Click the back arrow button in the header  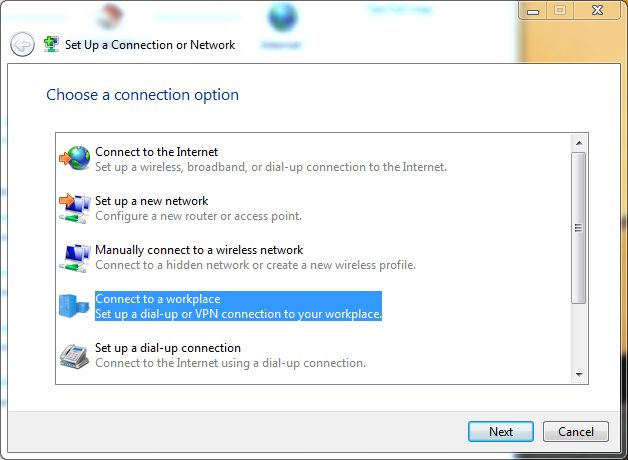(x=22, y=44)
